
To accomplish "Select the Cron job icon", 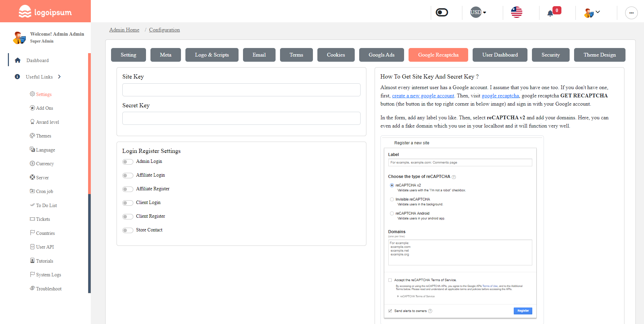I will click(x=32, y=191).
